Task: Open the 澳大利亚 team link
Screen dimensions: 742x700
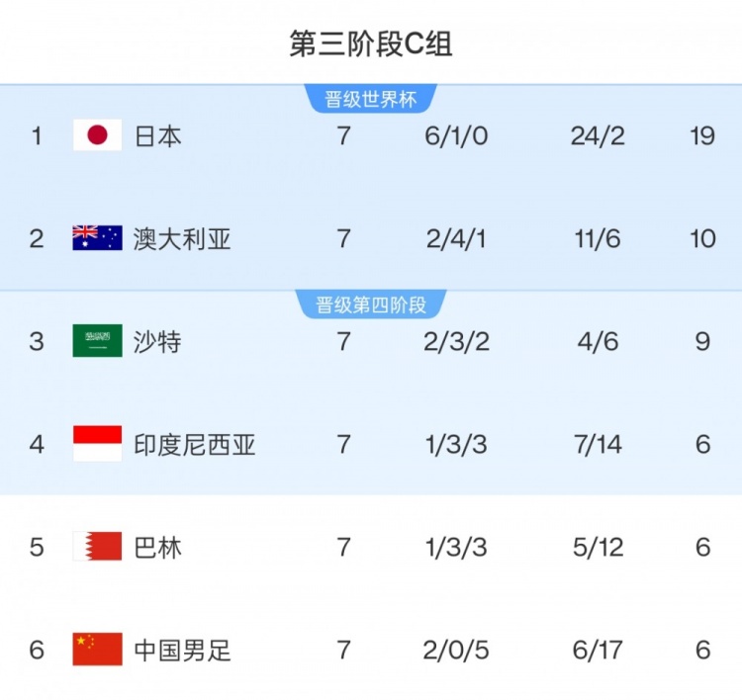Action: [182, 238]
